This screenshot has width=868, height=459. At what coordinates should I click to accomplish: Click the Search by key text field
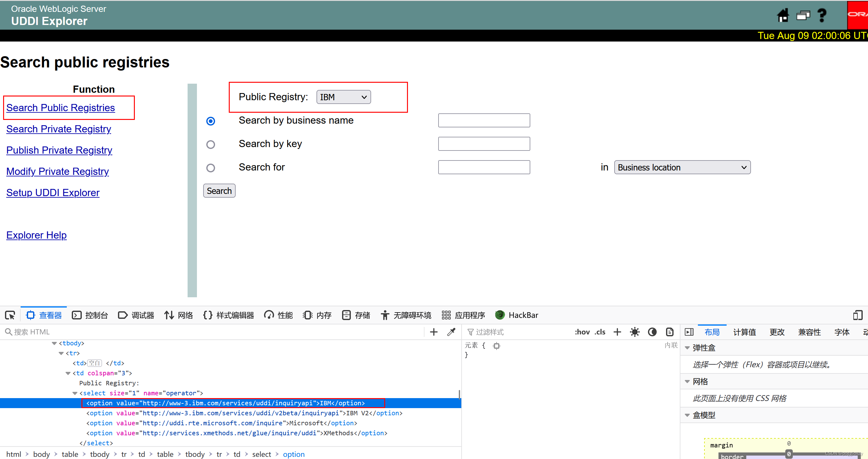[484, 144]
